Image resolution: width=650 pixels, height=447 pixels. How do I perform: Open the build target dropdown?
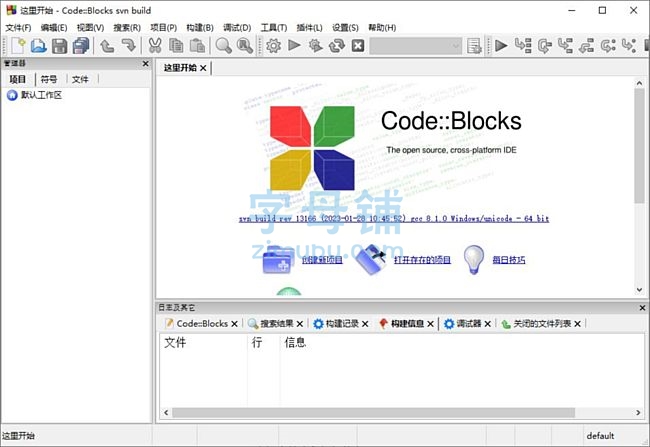coord(415,46)
